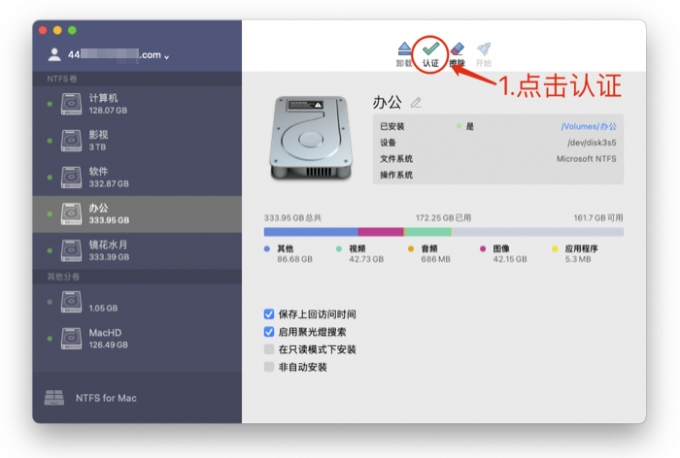Viewport: 680px width, 458px height.
Task: Click the 办公 volume title text
Action: [387, 102]
